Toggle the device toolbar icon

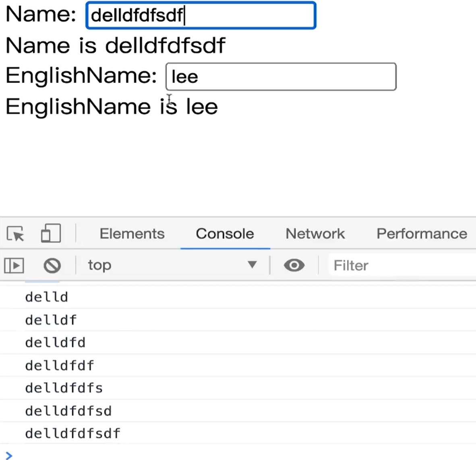[51, 233]
